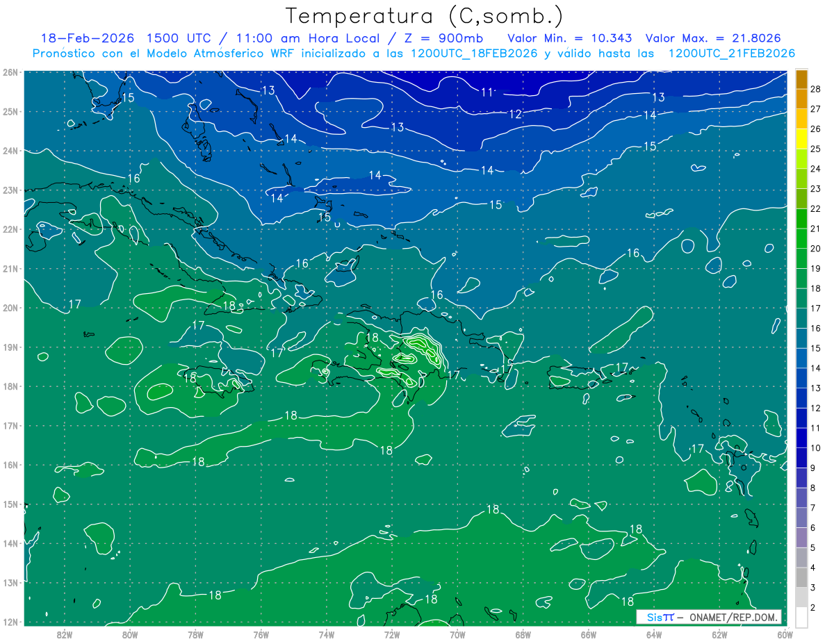Pick the olive-green swatch between 22 and 23

click(x=801, y=199)
